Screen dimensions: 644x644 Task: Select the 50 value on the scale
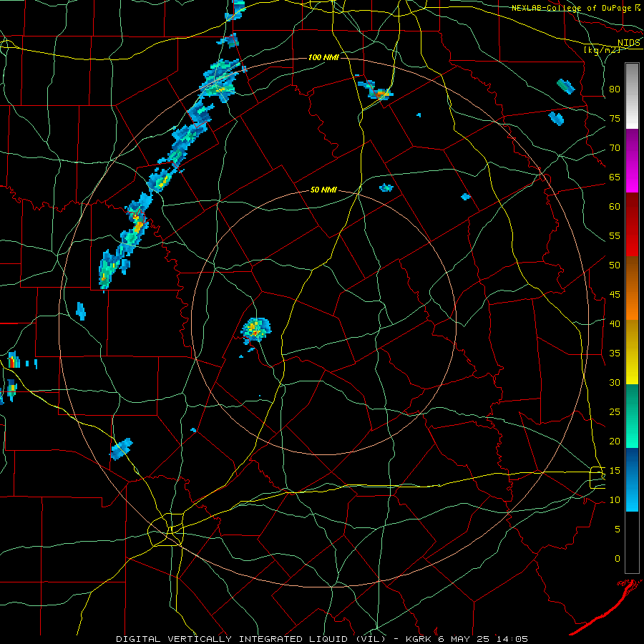(x=615, y=265)
